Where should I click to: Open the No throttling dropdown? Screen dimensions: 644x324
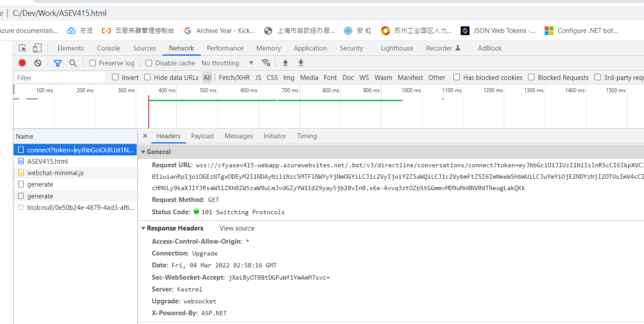click(x=226, y=63)
